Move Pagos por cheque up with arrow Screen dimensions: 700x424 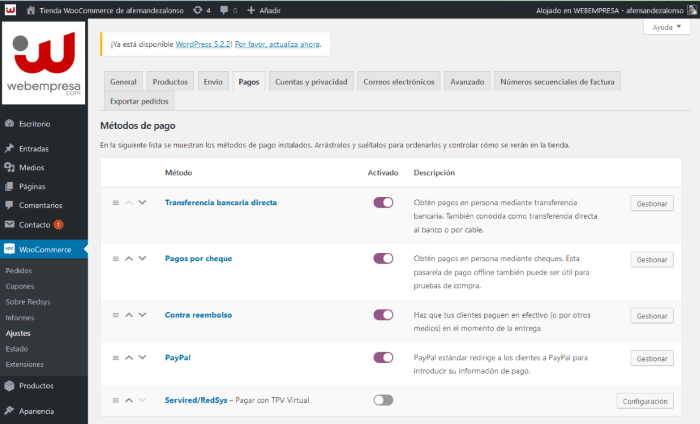coord(129,259)
